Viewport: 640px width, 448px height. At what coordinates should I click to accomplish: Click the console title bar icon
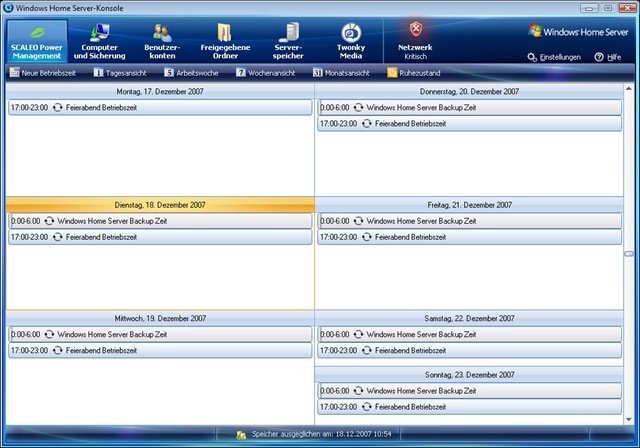point(8,7)
